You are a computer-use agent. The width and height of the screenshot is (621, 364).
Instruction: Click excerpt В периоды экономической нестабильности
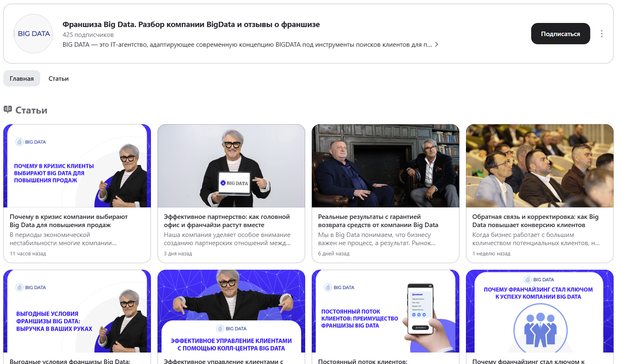pos(63,239)
